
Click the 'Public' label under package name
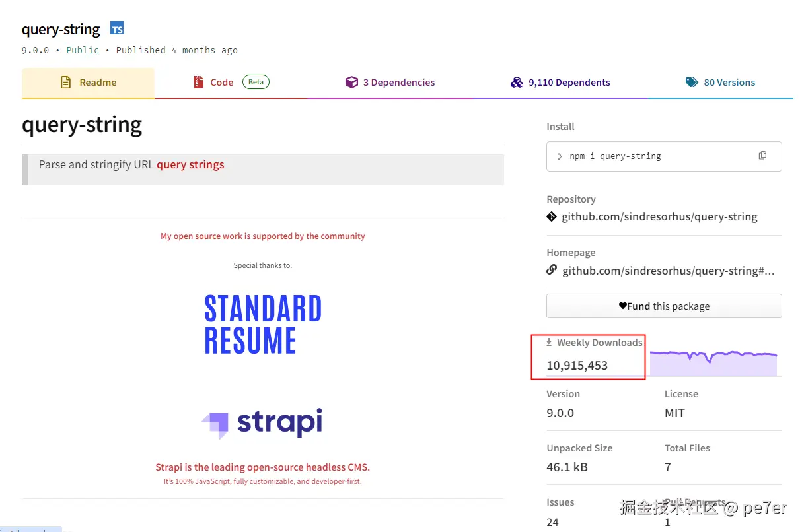[83, 50]
